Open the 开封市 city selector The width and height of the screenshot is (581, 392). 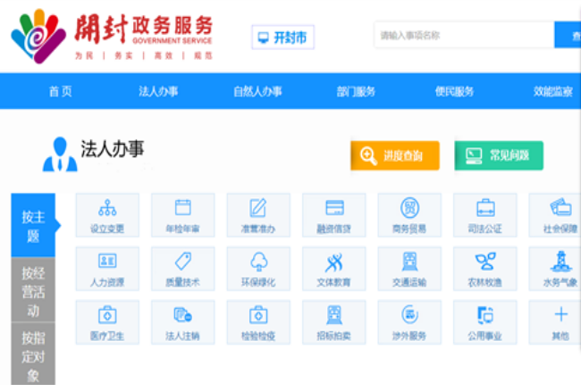282,38
